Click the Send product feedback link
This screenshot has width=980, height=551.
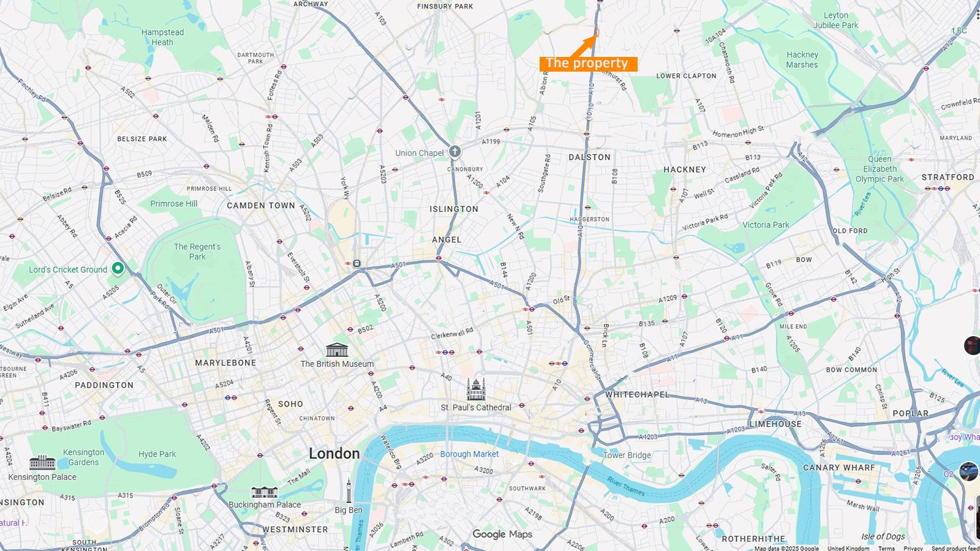955,548
